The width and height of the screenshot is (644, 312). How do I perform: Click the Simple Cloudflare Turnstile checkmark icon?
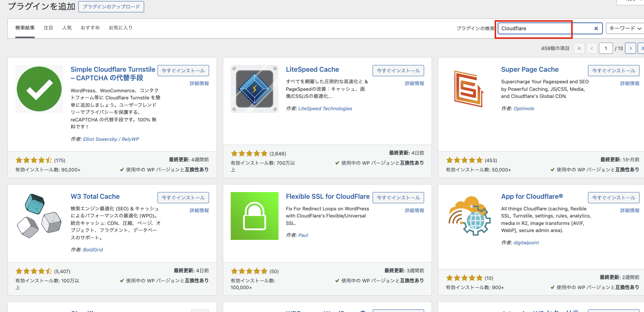[x=39, y=89]
